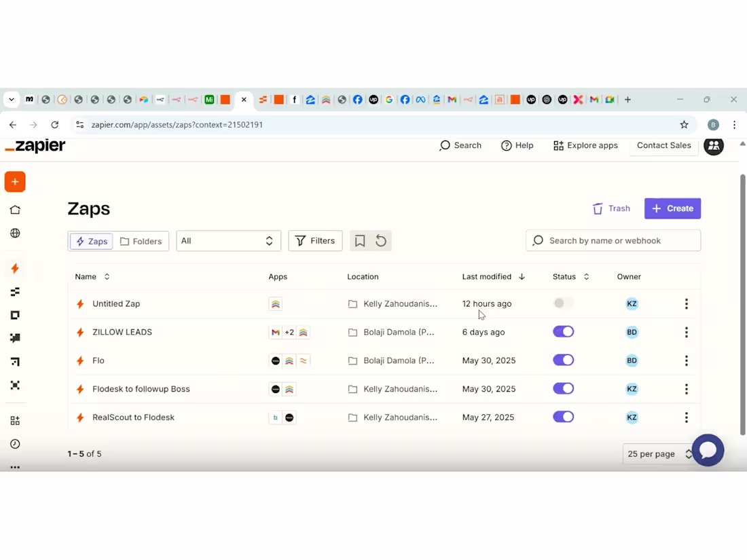Open row menu for Flo zap

tap(686, 361)
